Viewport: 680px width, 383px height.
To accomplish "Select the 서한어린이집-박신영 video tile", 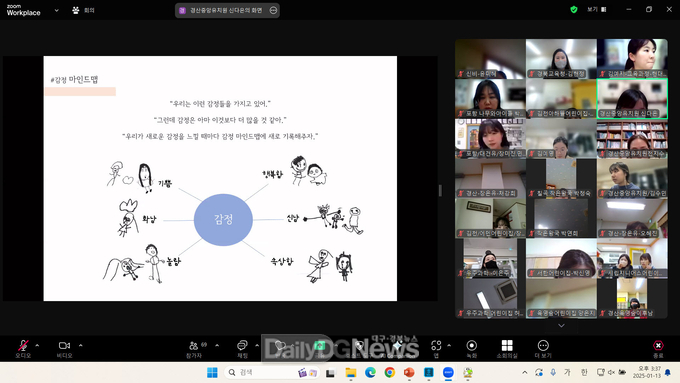I will coord(561,258).
